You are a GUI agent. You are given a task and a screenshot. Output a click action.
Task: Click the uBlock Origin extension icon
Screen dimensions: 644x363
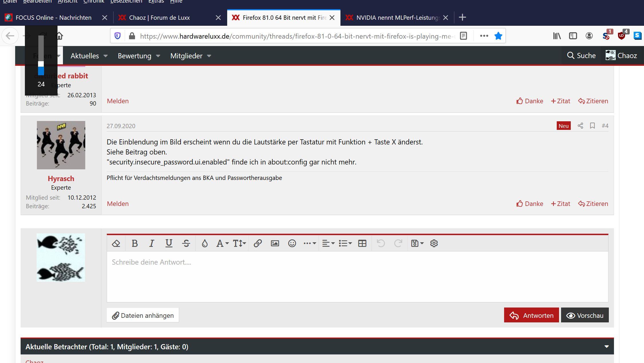point(622,35)
